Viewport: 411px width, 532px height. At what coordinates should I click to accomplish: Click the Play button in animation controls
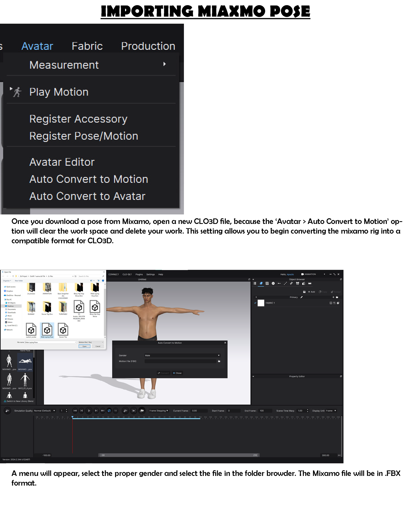(89, 411)
